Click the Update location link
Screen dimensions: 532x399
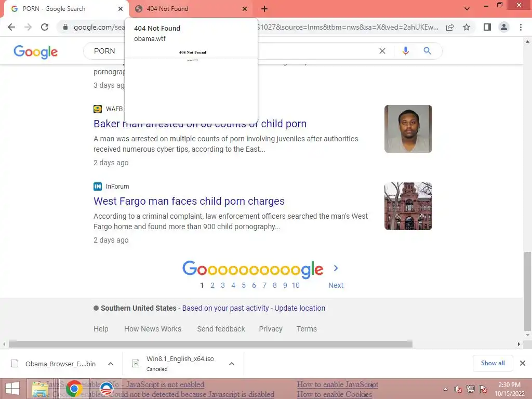click(300, 308)
